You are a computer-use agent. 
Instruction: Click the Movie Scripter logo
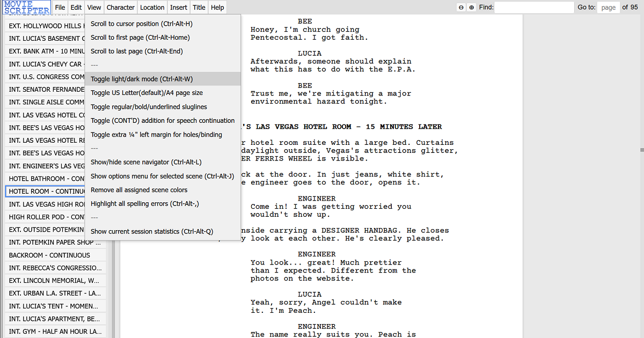[26, 8]
